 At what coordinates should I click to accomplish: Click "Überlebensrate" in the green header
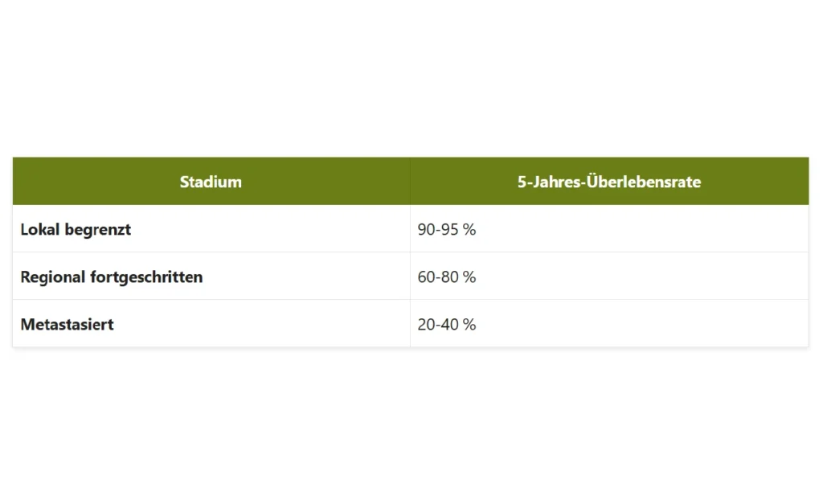click(x=644, y=181)
